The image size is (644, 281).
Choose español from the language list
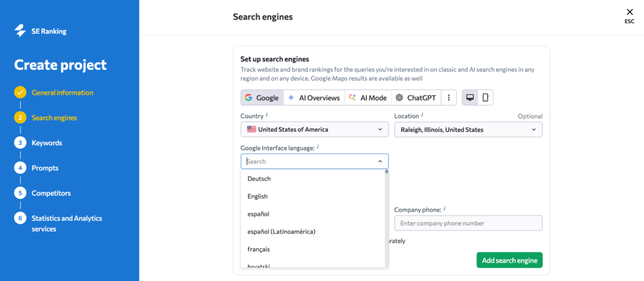[x=313, y=214]
